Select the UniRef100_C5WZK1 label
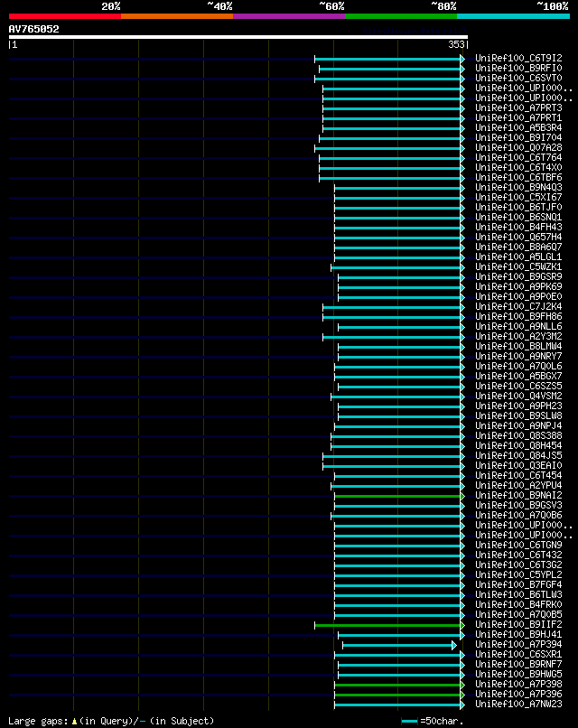The width and height of the screenshot is (578, 728). click(518, 267)
